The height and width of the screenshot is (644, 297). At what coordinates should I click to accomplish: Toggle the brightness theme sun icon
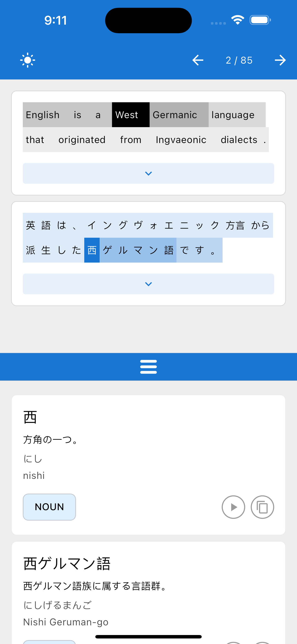tap(27, 60)
